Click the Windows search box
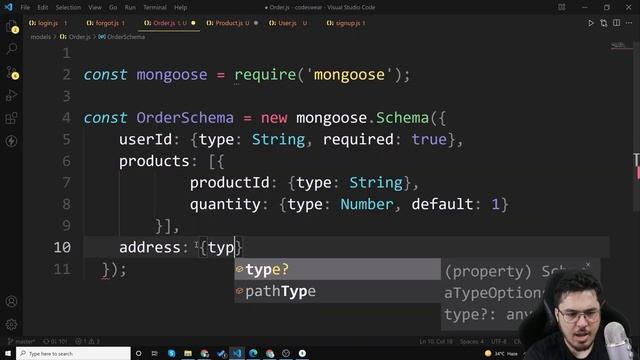 click(73, 353)
